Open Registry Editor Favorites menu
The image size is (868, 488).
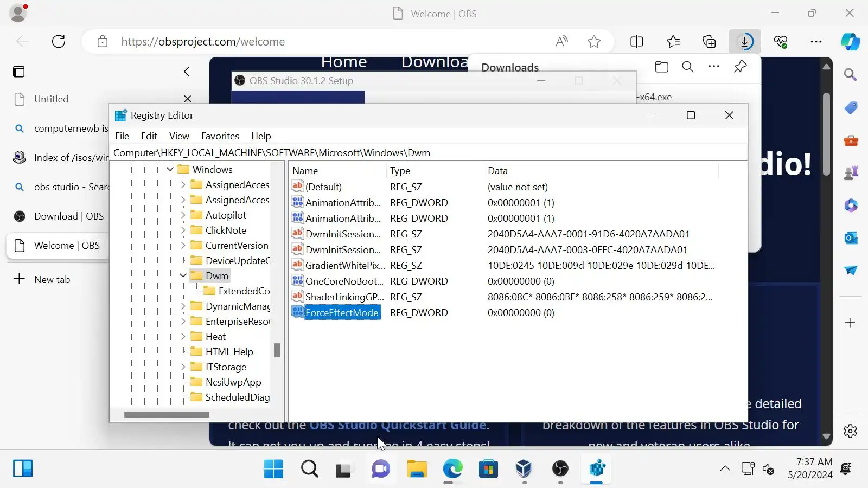tap(220, 136)
